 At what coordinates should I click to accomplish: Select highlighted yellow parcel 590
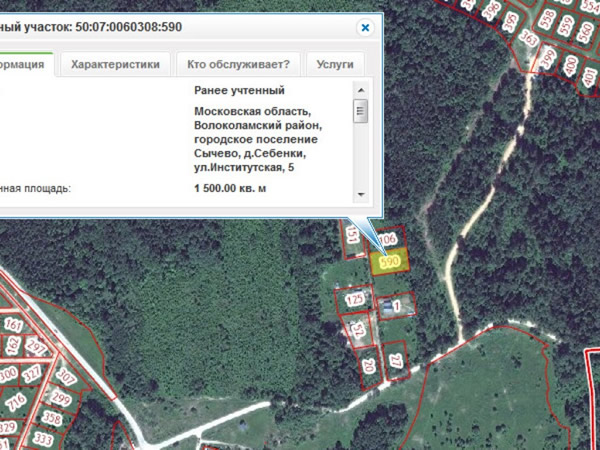[388, 262]
